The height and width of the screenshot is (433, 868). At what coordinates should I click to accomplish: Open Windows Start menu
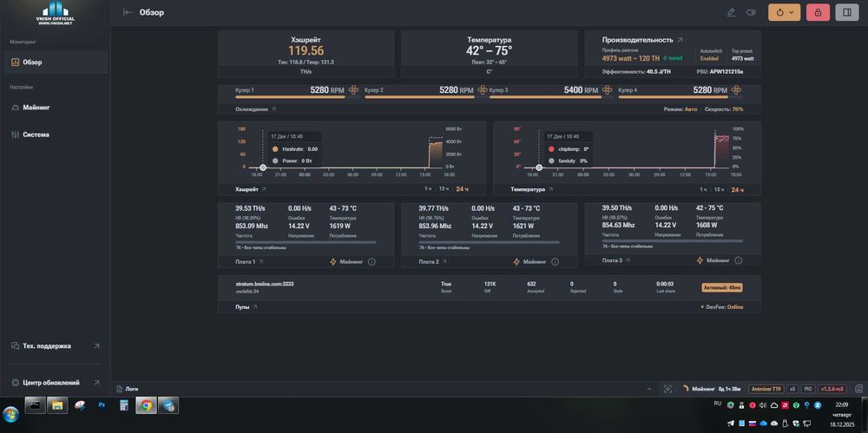click(10, 414)
